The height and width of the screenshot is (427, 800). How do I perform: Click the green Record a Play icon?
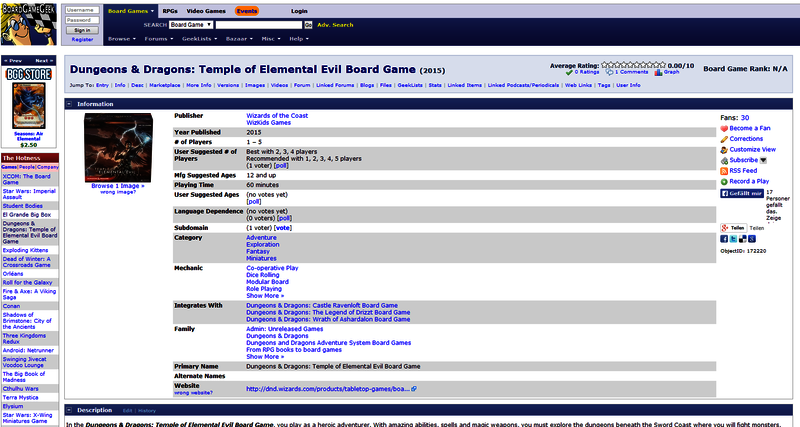click(724, 182)
